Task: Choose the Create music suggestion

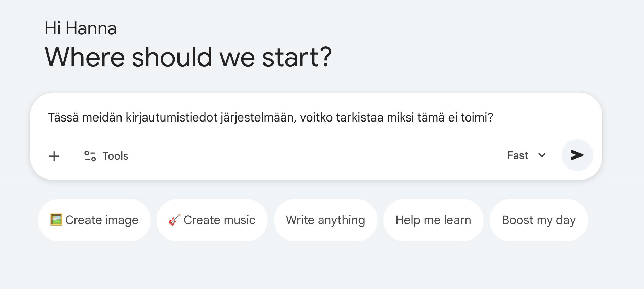Action: point(212,220)
